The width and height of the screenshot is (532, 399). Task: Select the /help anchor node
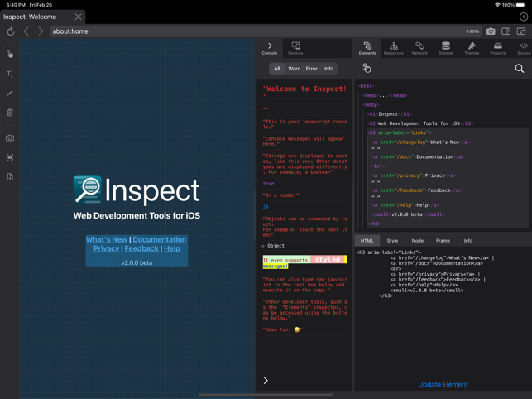click(x=405, y=205)
